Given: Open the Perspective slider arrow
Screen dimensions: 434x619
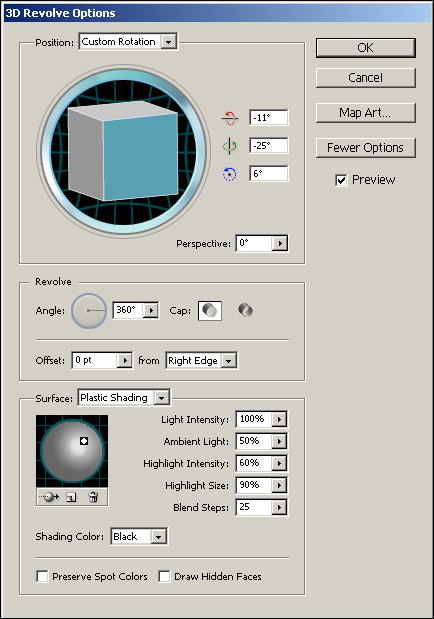Looking at the screenshot, I should click(280, 243).
